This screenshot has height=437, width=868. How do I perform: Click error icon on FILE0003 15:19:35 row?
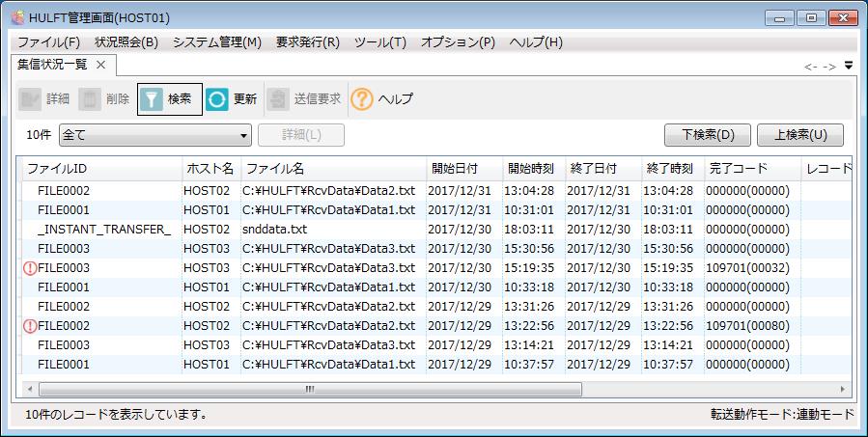click(30, 268)
